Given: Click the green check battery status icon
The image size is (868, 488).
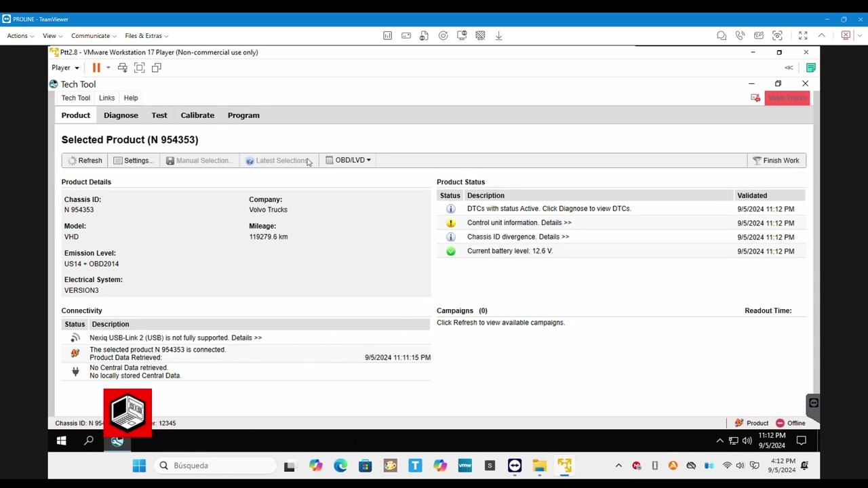Looking at the screenshot, I should [450, 251].
